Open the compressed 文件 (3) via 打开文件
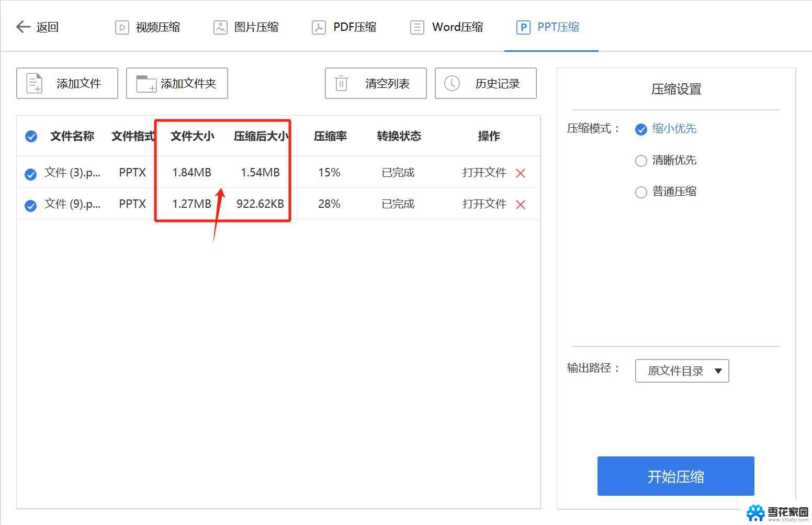Image resolution: width=812 pixels, height=525 pixels. pos(484,172)
